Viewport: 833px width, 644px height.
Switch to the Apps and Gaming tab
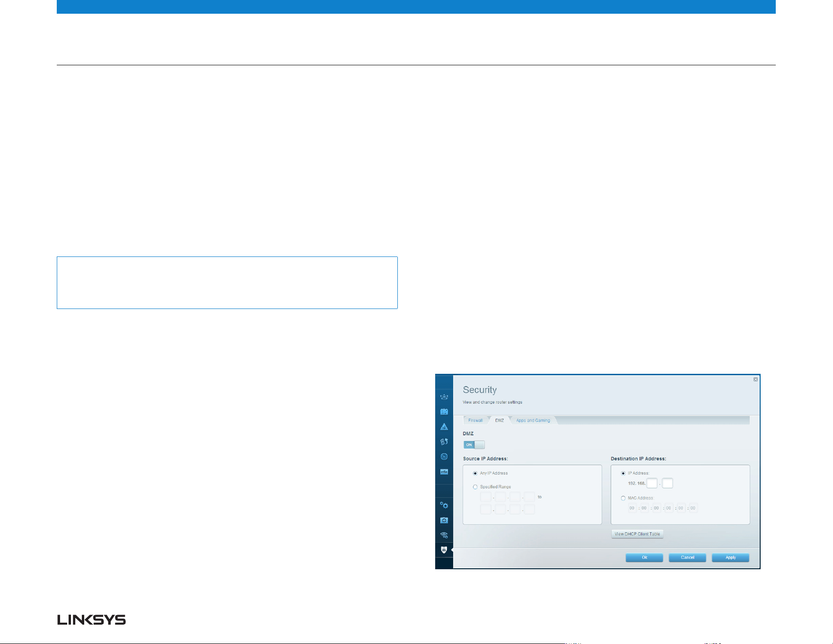click(x=533, y=420)
